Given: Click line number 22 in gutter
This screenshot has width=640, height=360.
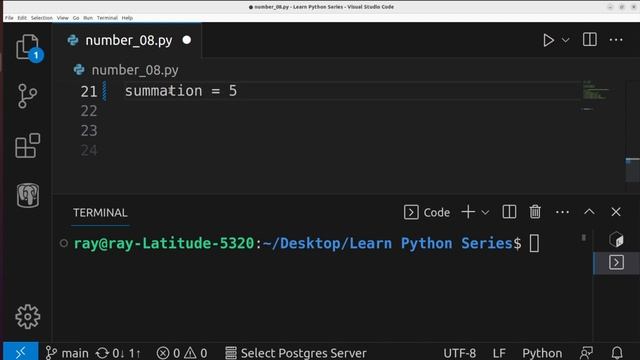Looking at the screenshot, I should pos(89,111).
